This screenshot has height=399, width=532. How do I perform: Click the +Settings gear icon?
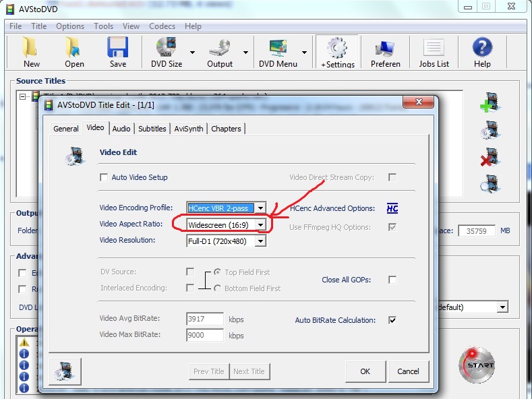pyautogui.click(x=337, y=53)
